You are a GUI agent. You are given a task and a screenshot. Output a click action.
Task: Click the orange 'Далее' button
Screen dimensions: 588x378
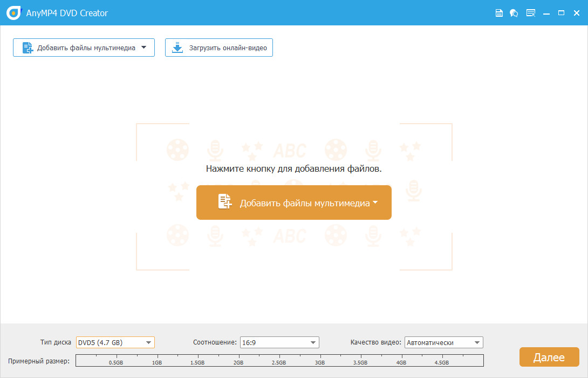tap(549, 357)
